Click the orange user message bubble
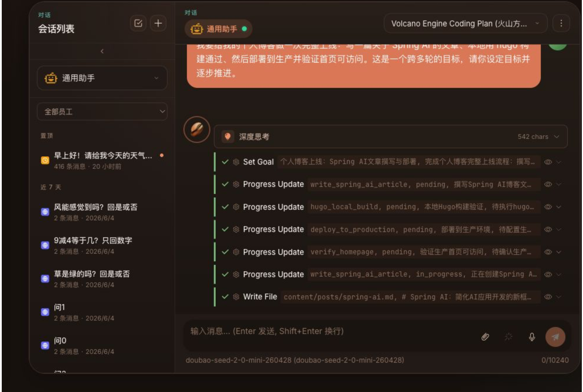This screenshot has height=392, width=583. click(364, 66)
